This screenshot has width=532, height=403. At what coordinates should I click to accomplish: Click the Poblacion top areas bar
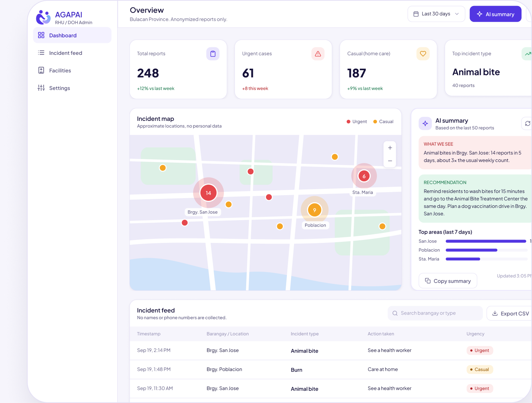[x=486, y=250]
